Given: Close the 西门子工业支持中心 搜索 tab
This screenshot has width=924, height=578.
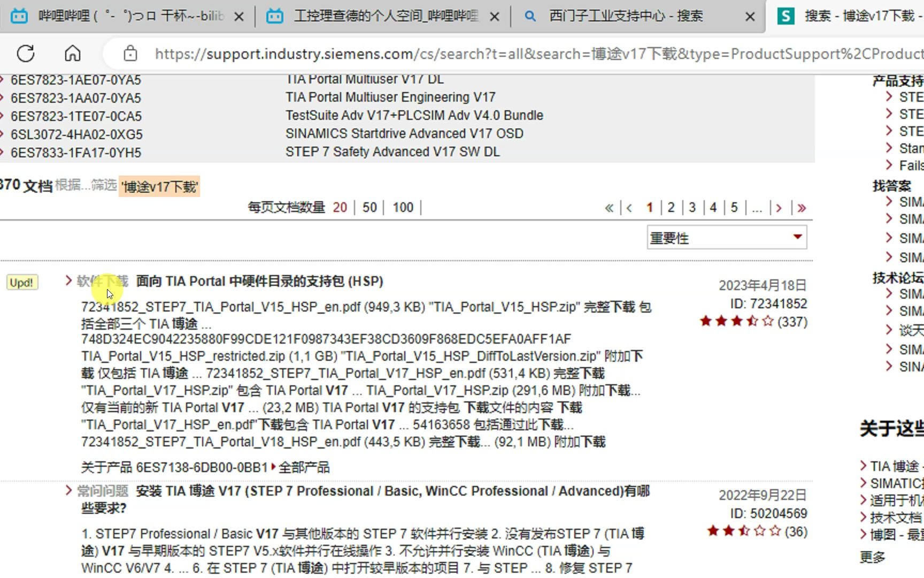Looking at the screenshot, I should pyautogui.click(x=750, y=17).
